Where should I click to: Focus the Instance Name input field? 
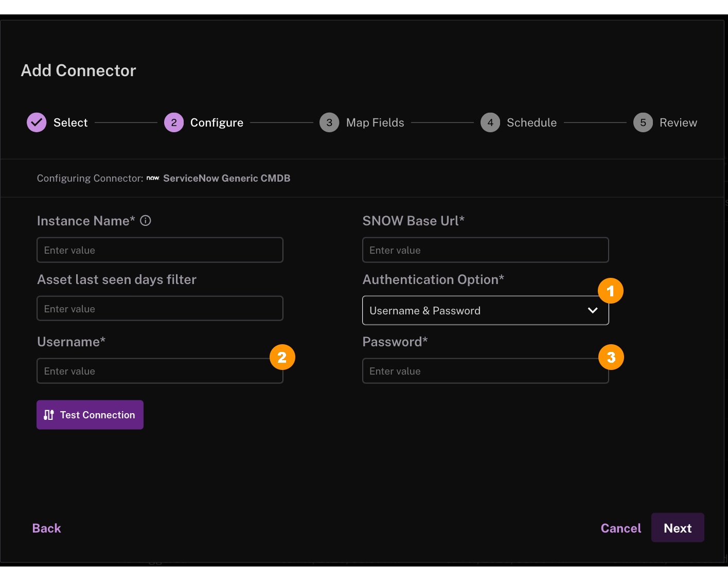pyautogui.click(x=160, y=250)
